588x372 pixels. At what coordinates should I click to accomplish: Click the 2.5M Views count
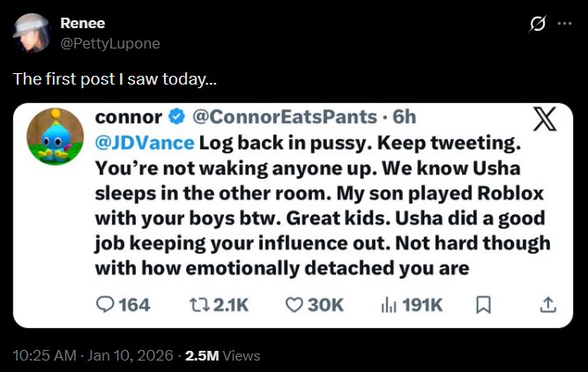click(222, 355)
